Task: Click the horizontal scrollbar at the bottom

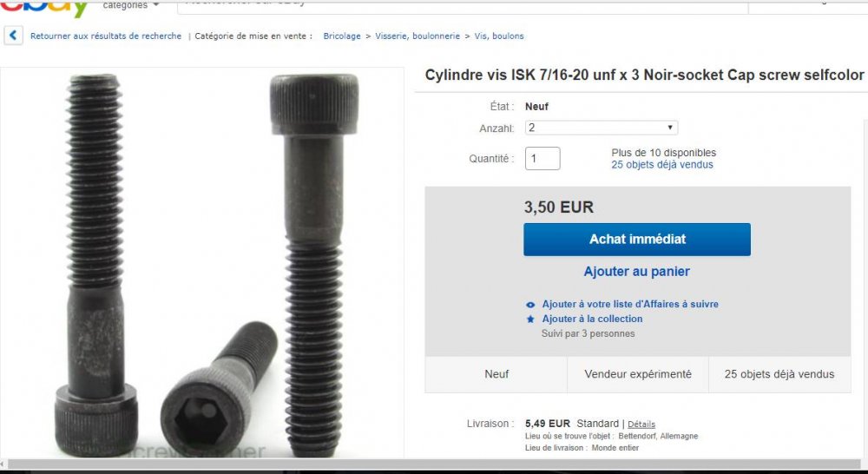Action: coord(434,464)
